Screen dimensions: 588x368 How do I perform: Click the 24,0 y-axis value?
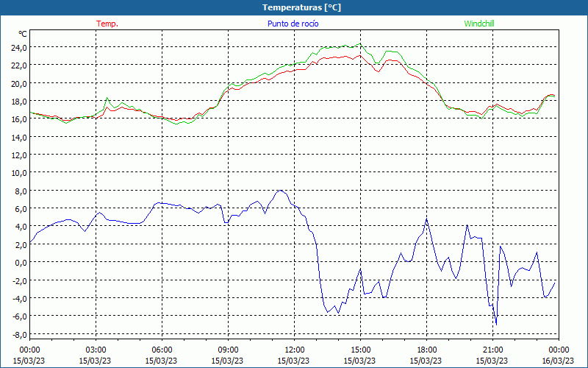coord(19,48)
